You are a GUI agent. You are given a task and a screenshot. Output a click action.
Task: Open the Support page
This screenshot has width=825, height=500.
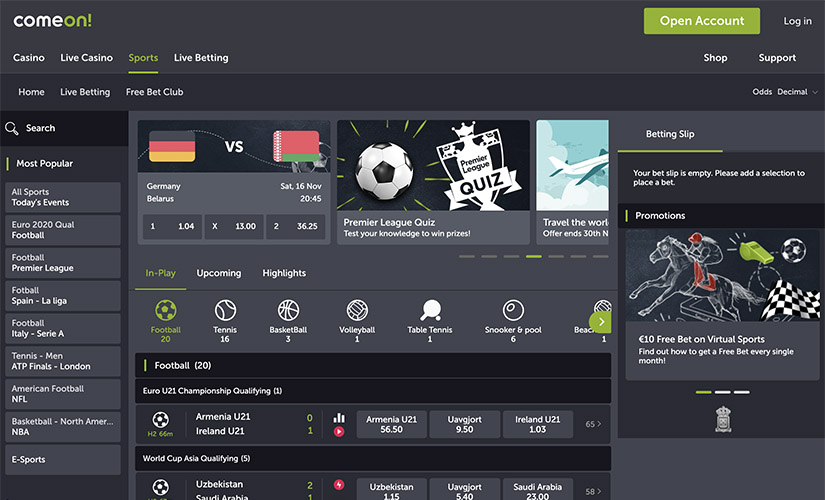click(777, 57)
